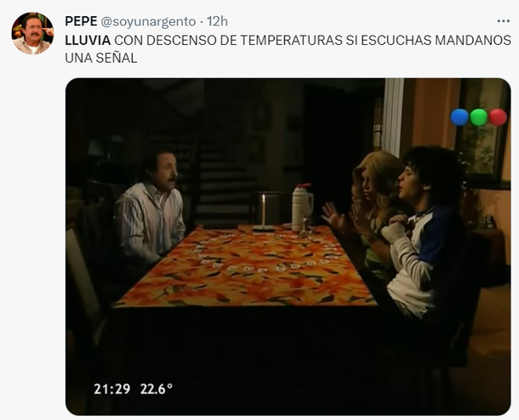
Task: Open the tweet's three-dot more options menu
Action: [x=503, y=21]
